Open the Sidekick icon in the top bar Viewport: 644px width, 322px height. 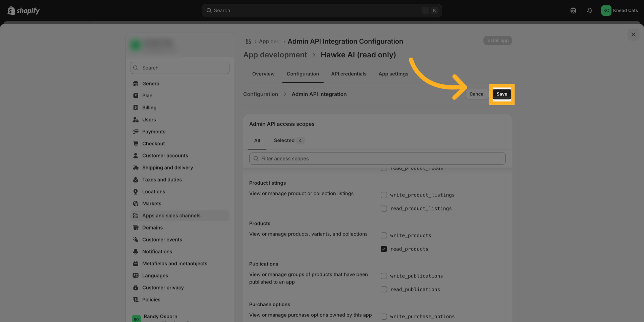click(573, 11)
